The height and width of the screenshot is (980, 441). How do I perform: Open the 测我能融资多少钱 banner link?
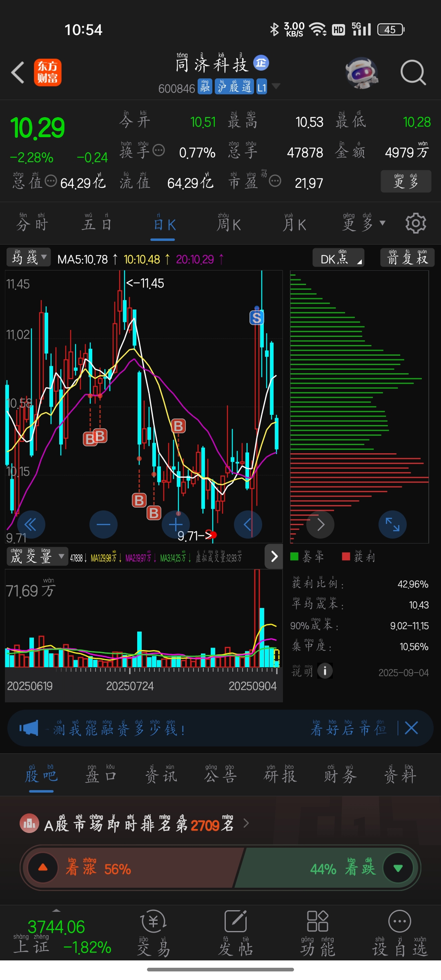click(x=119, y=728)
